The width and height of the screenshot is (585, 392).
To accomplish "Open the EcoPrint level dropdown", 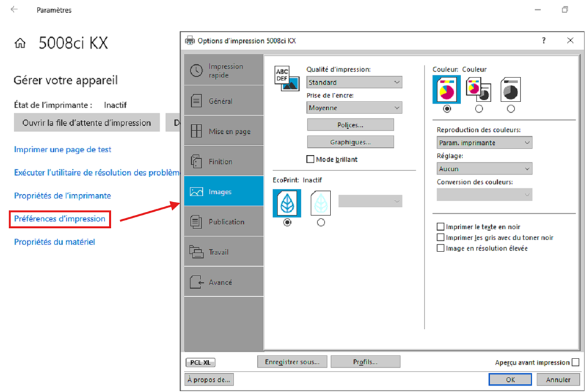I will [x=370, y=201].
